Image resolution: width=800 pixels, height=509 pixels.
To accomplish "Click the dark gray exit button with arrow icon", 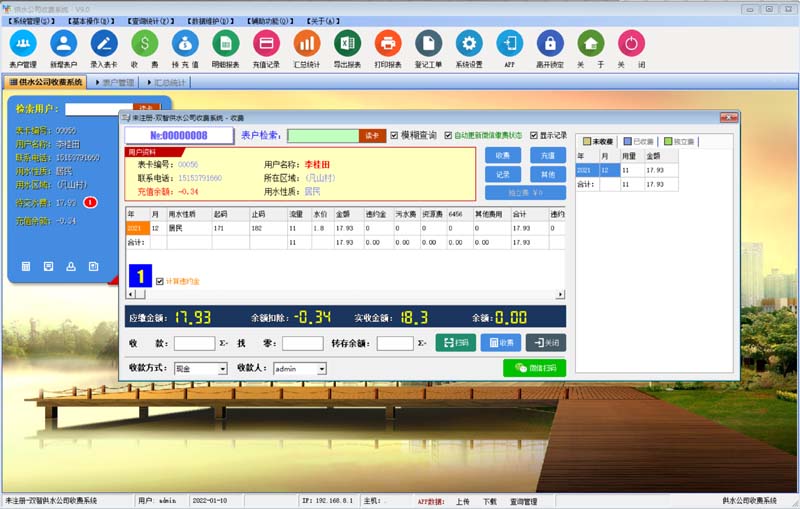I will pyautogui.click(x=546, y=343).
